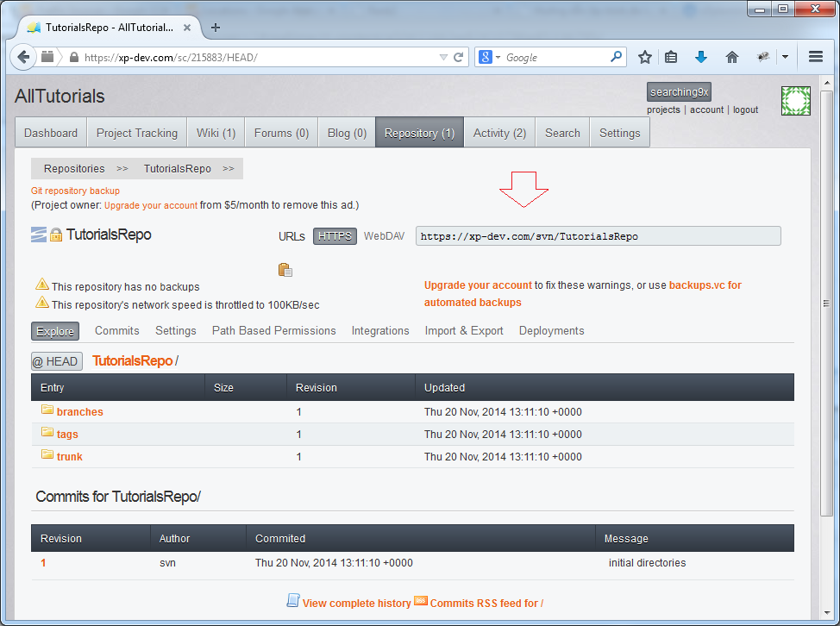Image resolution: width=840 pixels, height=626 pixels.
Task: Click the @ HEAD revision button
Action: coord(57,361)
